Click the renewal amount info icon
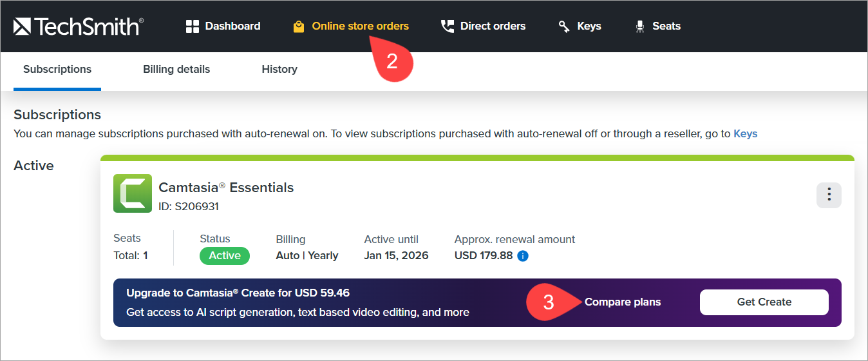This screenshot has height=361, width=868. 523,256
